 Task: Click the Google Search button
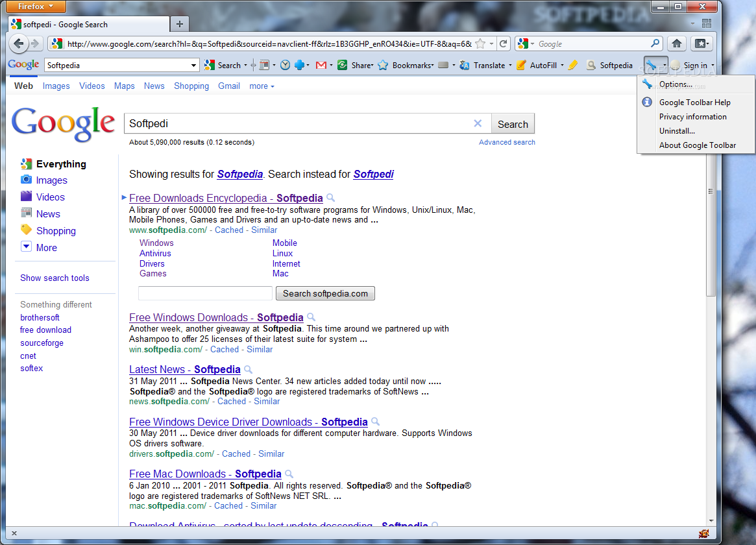pyautogui.click(x=513, y=124)
